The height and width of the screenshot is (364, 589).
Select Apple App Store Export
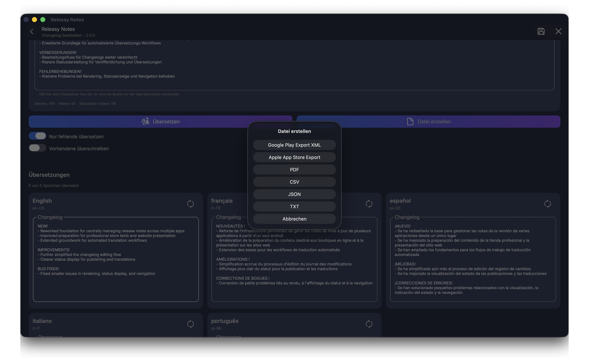294,157
